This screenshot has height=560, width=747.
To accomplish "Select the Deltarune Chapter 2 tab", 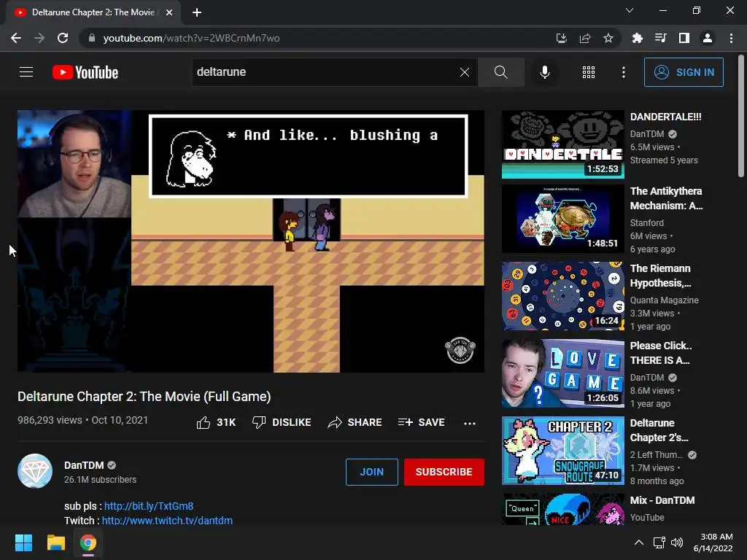I will pos(93,12).
